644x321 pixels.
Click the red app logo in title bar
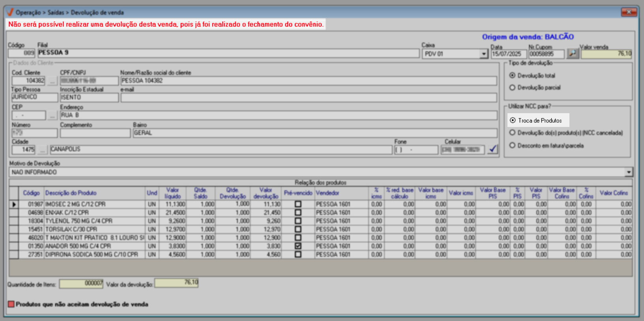tap(10, 13)
